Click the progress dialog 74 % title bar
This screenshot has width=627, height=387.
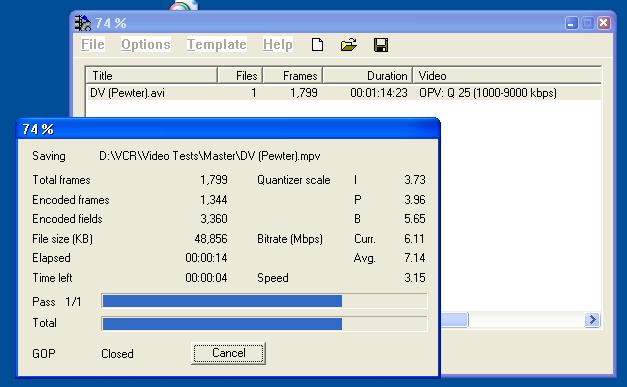[228, 129]
